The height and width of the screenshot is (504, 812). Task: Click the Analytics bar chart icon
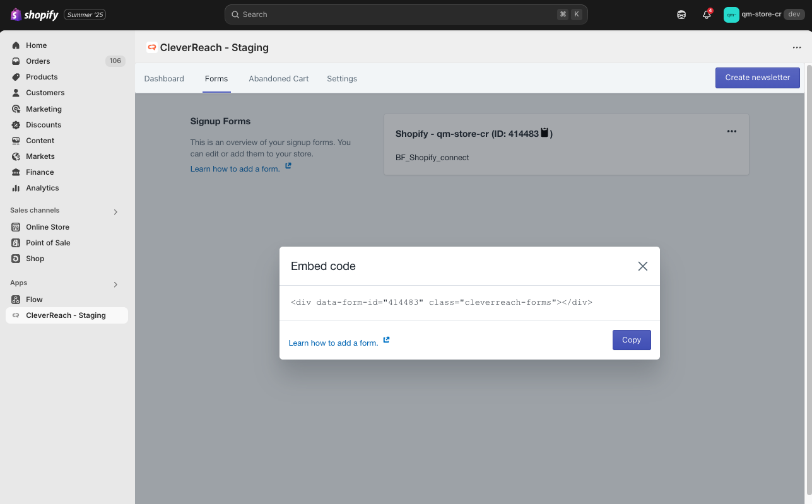pyautogui.click(x=16, y=188)
